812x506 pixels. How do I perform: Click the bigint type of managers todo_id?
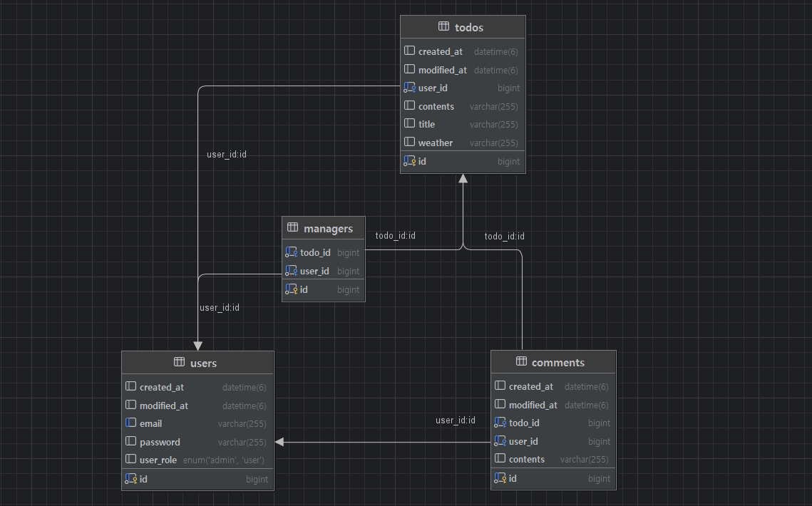(x=348, y=253)
